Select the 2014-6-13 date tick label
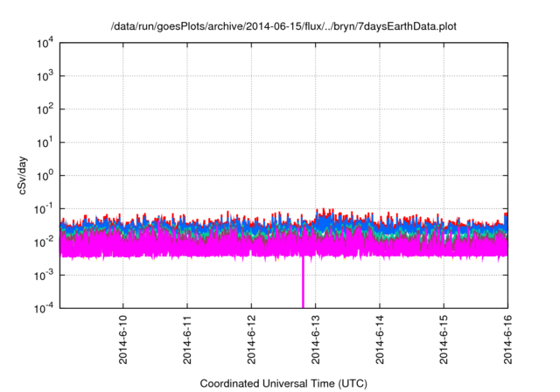The image size is (560, 392). [315, 339]
